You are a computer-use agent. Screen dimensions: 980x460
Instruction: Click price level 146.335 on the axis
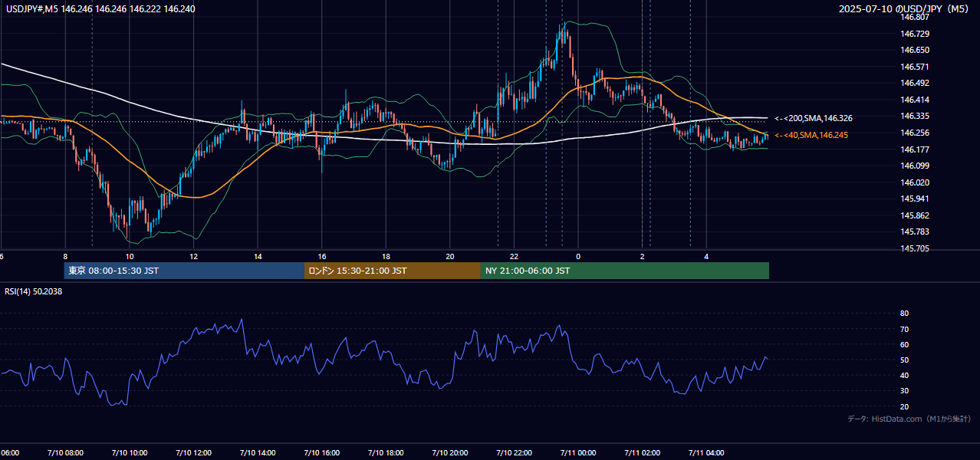tap(914, 116)
